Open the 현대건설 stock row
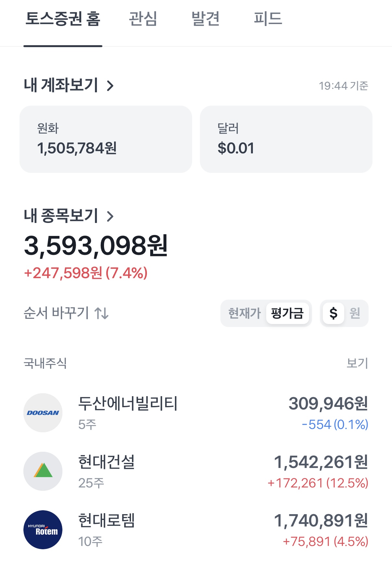Screen dimensions: 392x572 [x=196, y=471]
